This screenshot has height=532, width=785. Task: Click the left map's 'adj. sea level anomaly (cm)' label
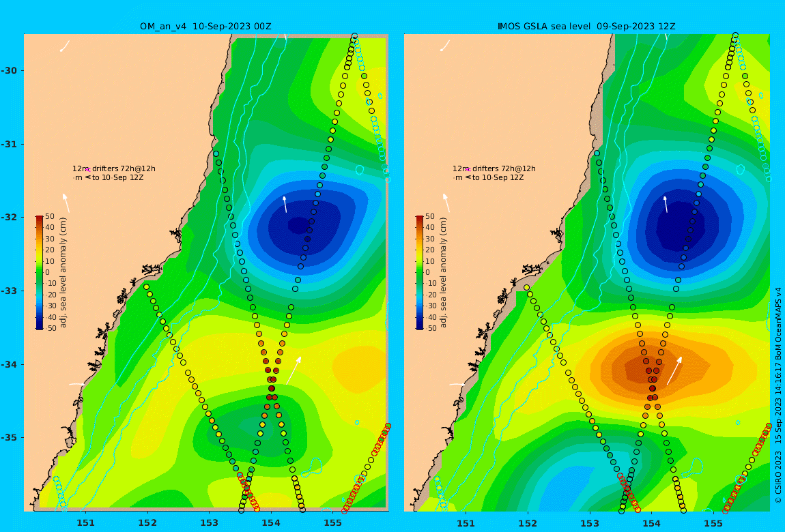point(63,273)
